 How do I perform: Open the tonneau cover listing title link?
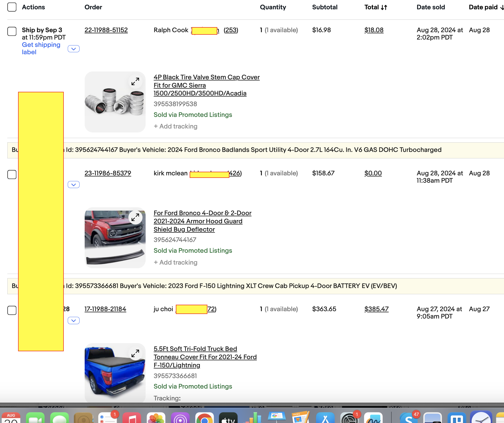[x=205, y=357]
